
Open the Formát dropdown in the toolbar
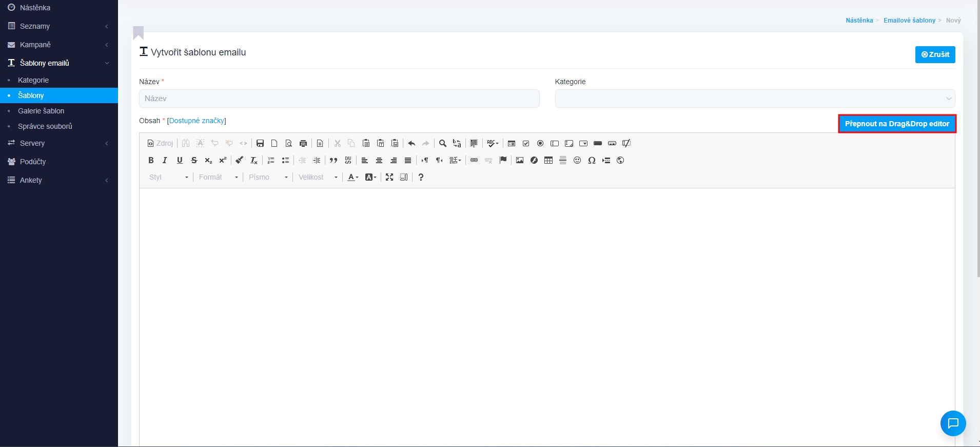(218, 177)
